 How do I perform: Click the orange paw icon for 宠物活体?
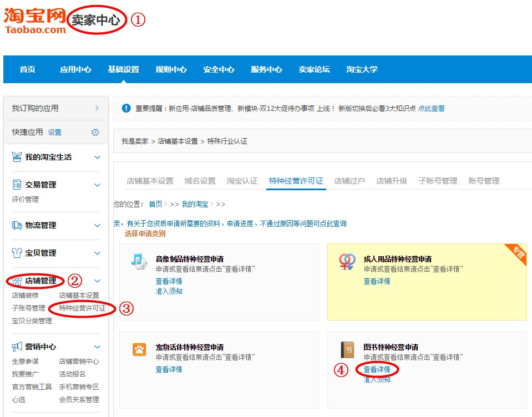[x=139, y=349]
